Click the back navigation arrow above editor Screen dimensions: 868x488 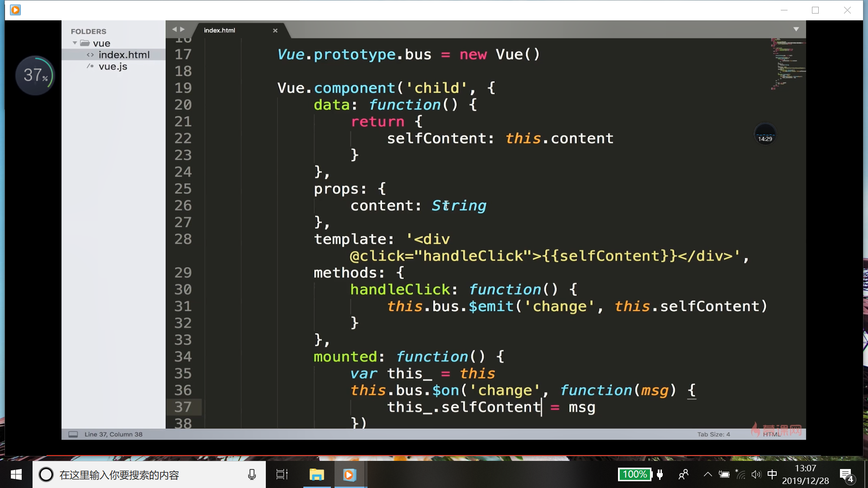click(174, 29)
